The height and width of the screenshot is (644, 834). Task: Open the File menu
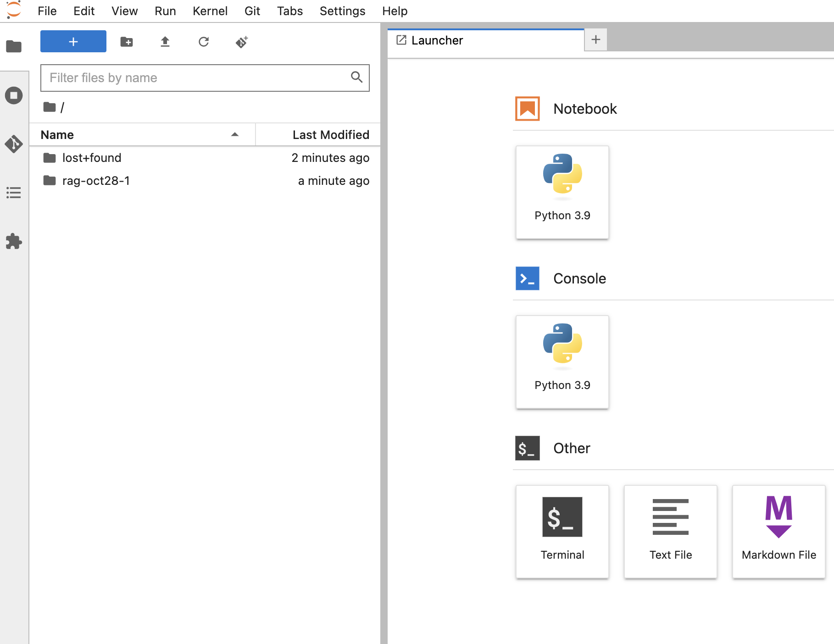pos(47,11)
